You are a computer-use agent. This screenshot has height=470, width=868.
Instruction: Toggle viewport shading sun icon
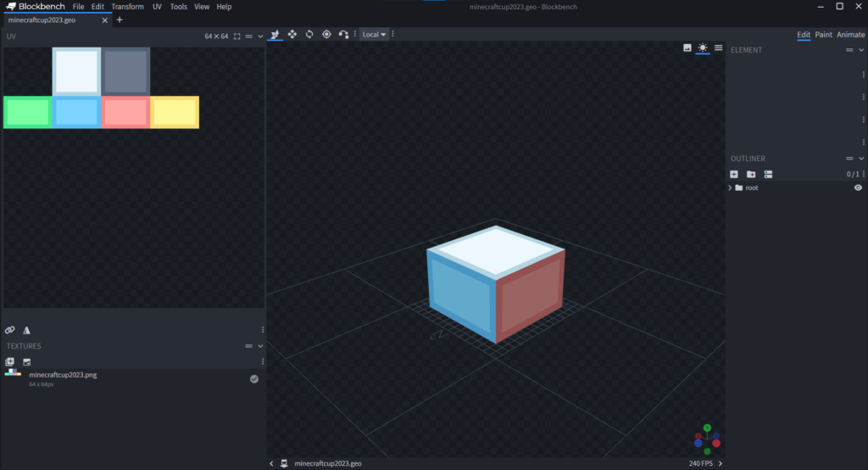(x=703, y=48)
